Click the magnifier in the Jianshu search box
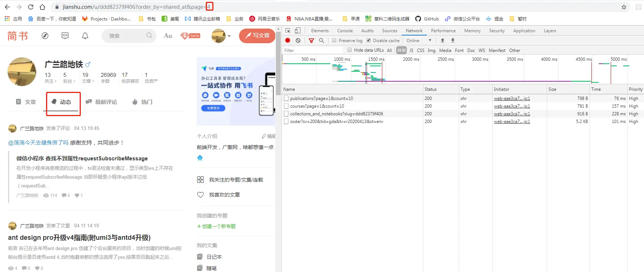 pyautogui.click(x=149, y=36)
